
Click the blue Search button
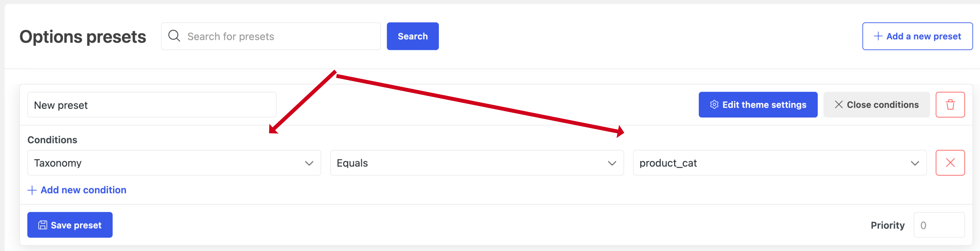pos(412,36)
